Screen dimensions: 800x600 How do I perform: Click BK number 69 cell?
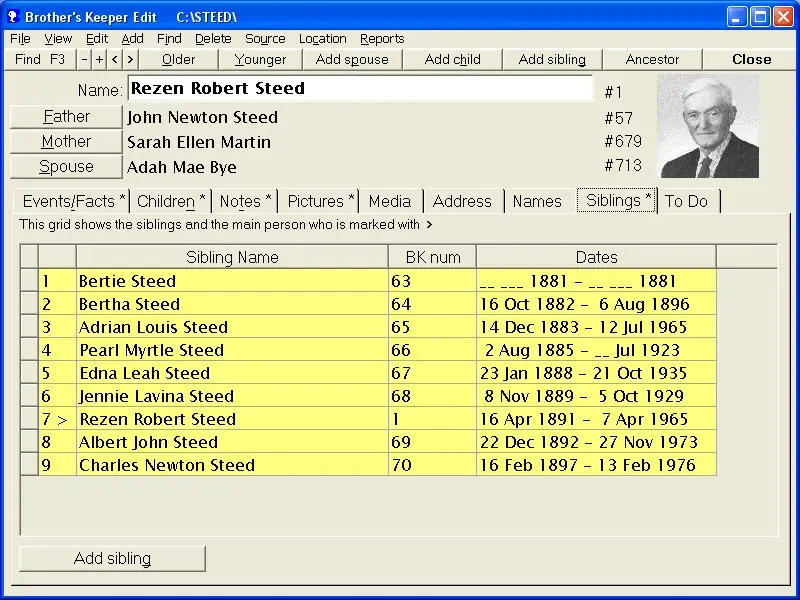[x=432, y=442]
